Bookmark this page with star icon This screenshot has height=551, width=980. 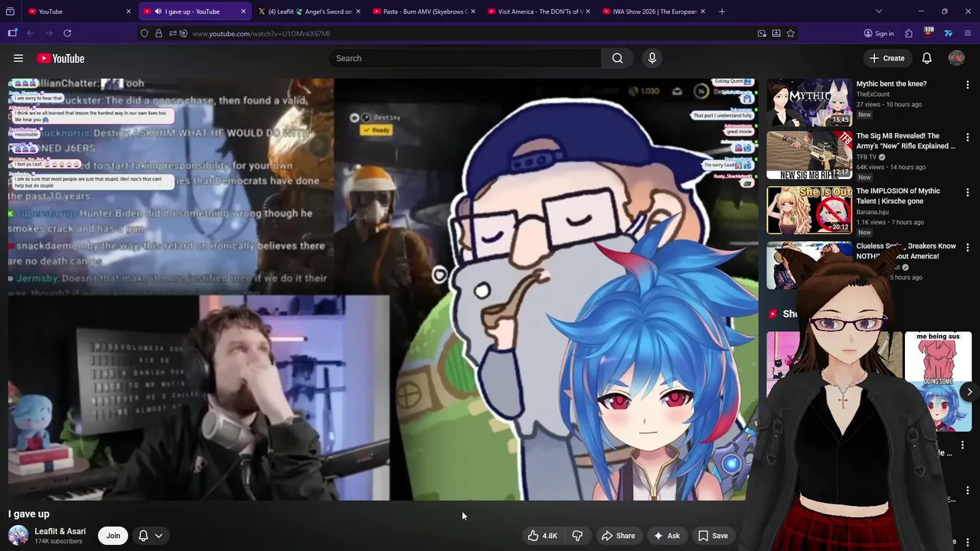point(791,33)
